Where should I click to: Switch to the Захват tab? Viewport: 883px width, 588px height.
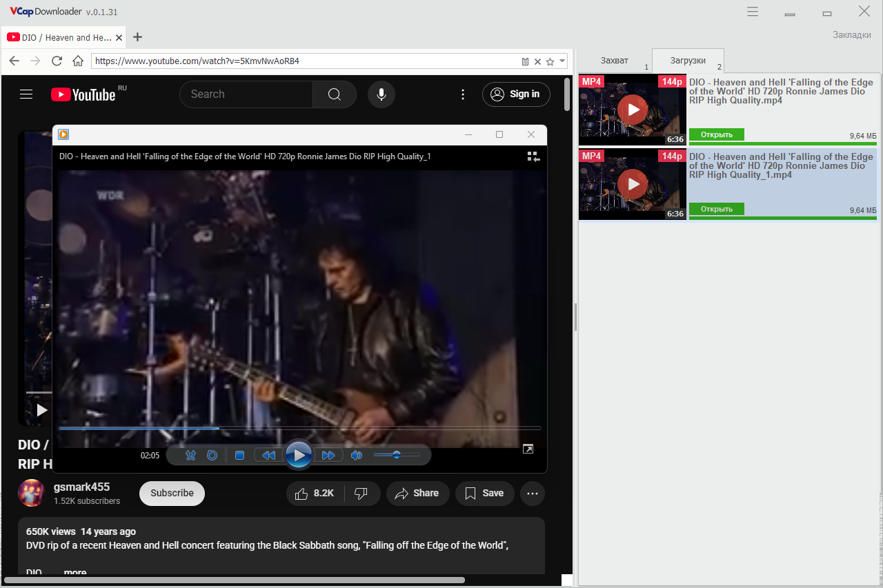(x=615, y=61)
